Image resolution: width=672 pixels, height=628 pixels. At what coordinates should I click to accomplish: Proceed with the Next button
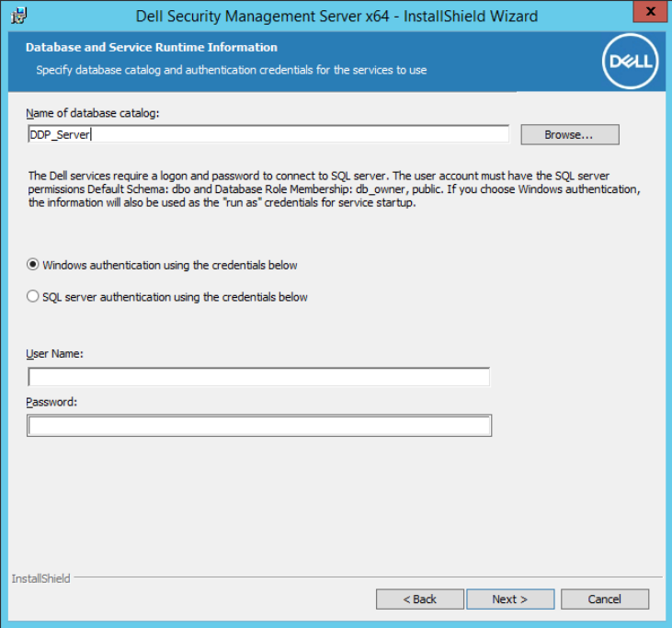[x=510, y=599]
